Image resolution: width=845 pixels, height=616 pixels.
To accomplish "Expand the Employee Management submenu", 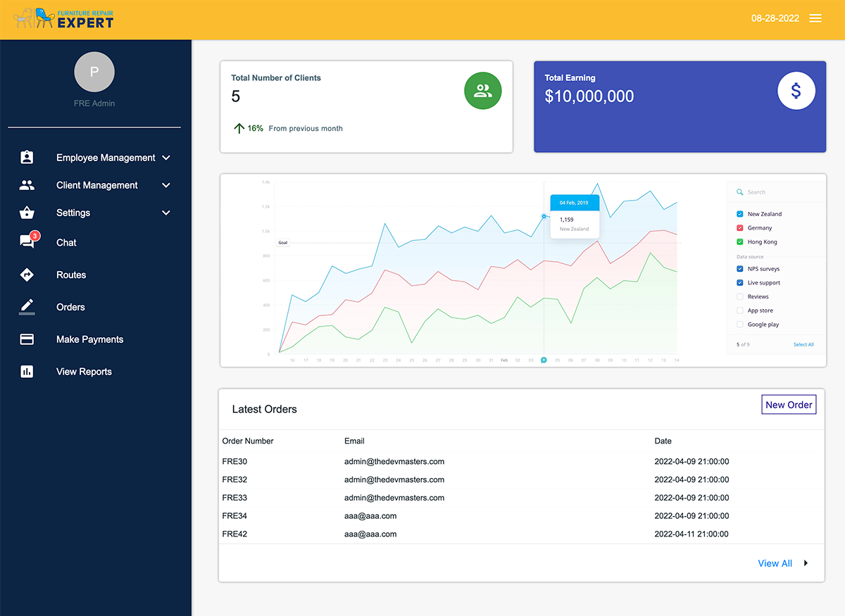I will click(x=166, y=158).
